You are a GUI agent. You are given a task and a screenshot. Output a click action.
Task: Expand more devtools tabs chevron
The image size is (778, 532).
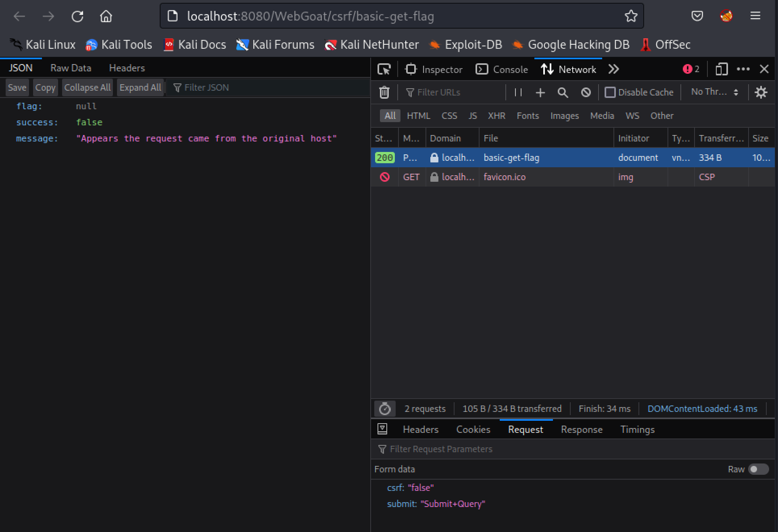pos(613,69)
